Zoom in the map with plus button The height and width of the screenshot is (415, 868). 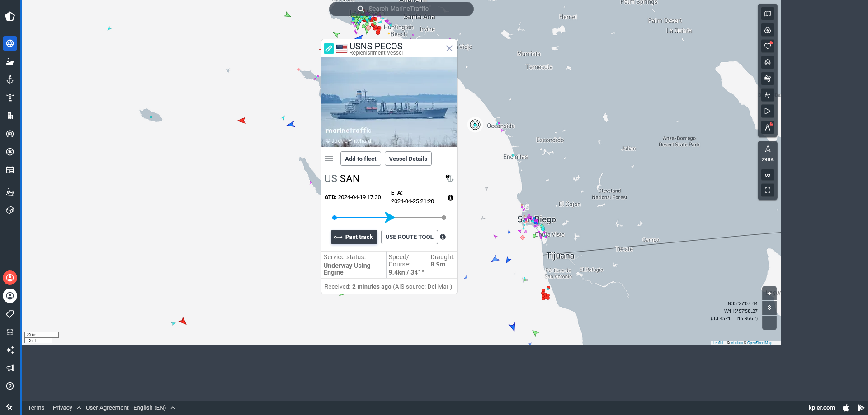coord(769,293)
